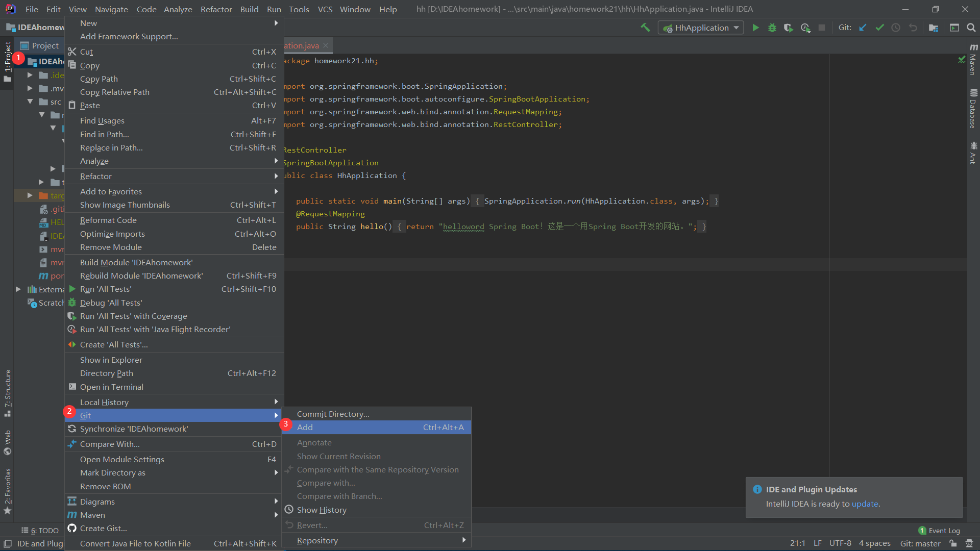Run HhApplication with the green play icon
980x551 pixels.
click(x=755, y=28)
